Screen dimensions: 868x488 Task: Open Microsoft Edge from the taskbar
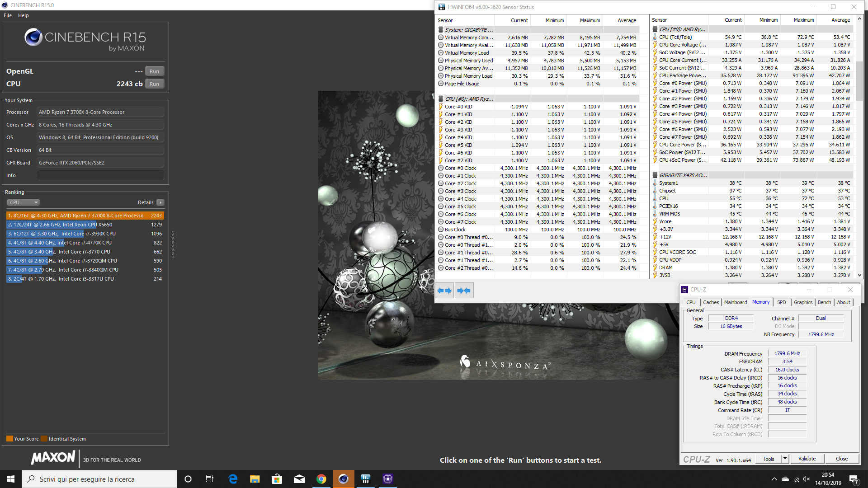(x=233, y=479)
